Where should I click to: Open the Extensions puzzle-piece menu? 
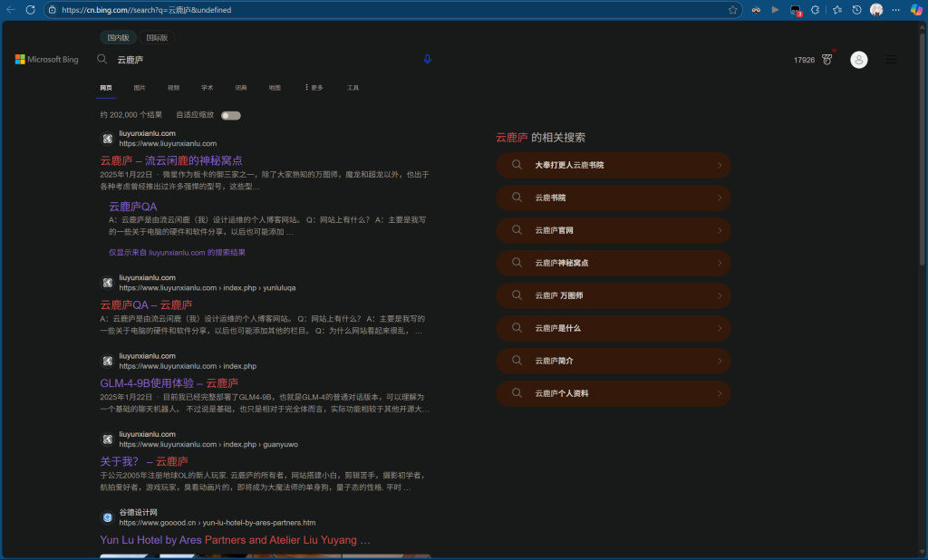(815, 9)
